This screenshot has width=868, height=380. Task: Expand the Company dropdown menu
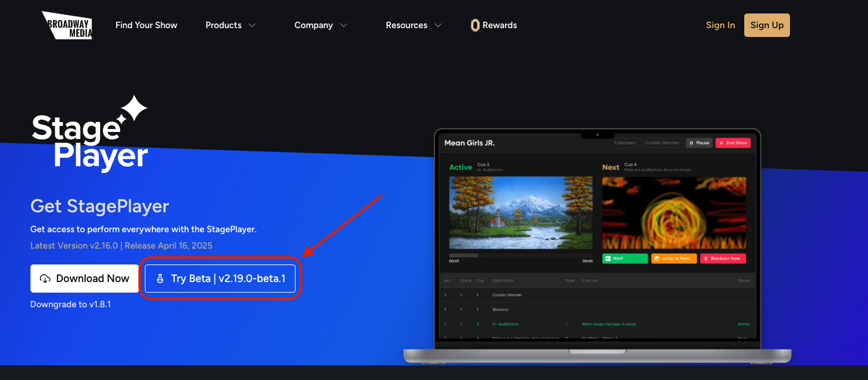pyautogui.click(x=321, y=25)
